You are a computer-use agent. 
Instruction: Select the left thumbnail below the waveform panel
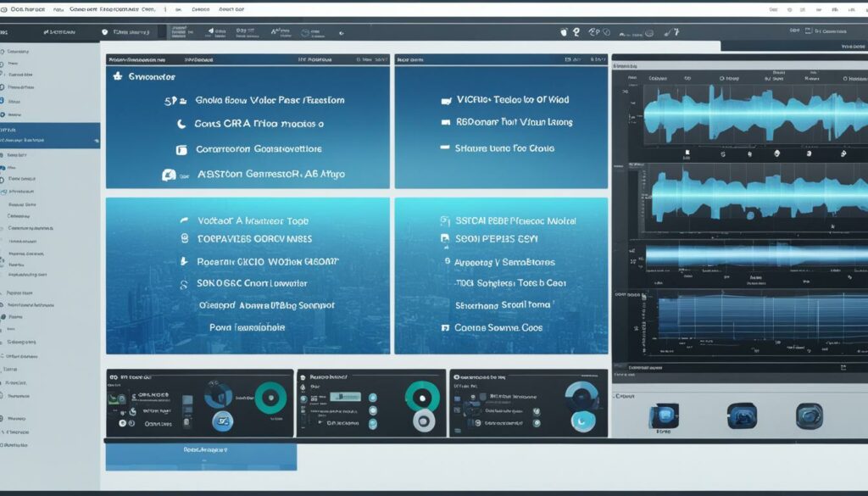[x=664, y=415]
